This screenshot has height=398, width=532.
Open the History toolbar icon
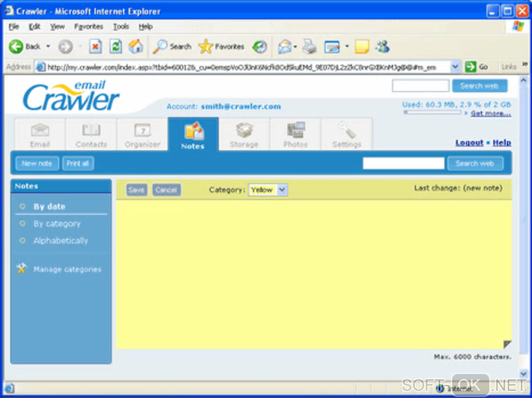(x=260, y=46)
